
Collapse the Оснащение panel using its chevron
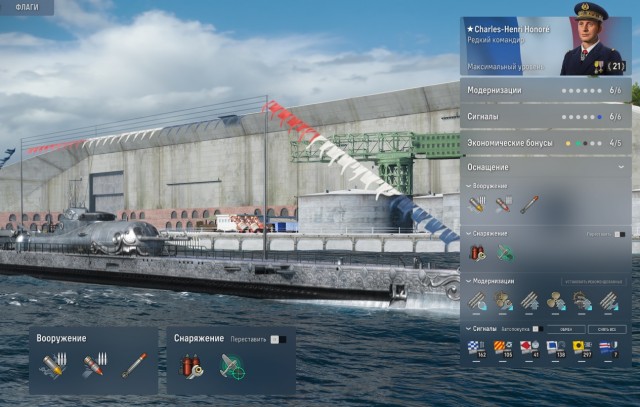click(621, 167)
